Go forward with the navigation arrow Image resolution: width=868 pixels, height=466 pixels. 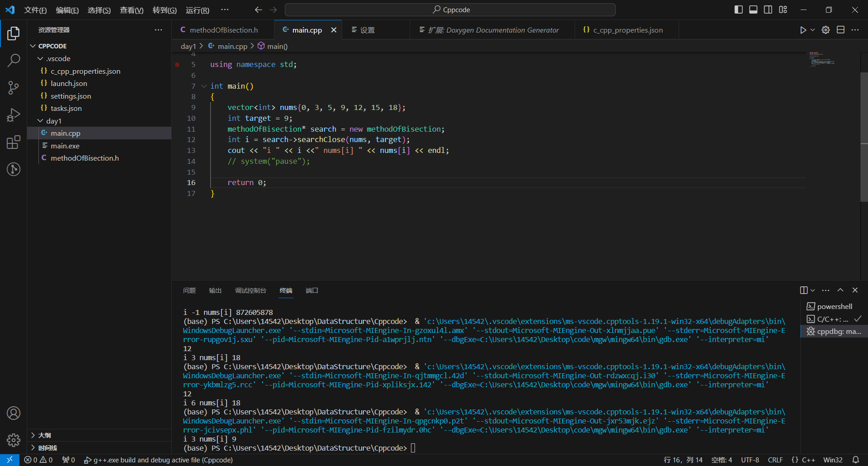pyautogui.click(x=273, y=10)
